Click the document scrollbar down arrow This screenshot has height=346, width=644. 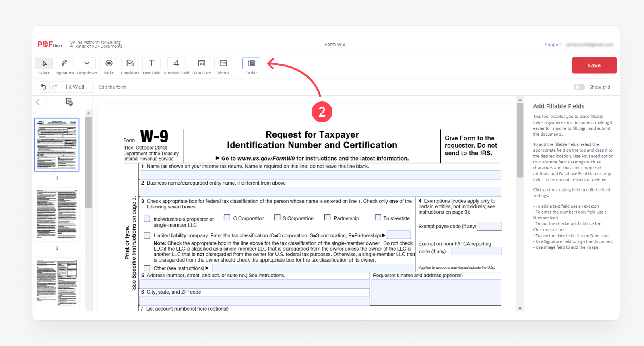pos(520,309)
